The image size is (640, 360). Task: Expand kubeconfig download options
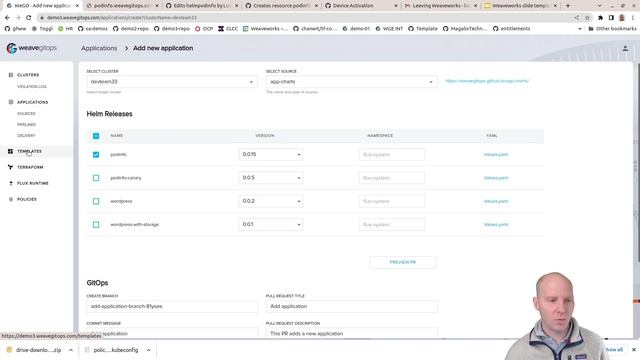click(x=149, y=350)
